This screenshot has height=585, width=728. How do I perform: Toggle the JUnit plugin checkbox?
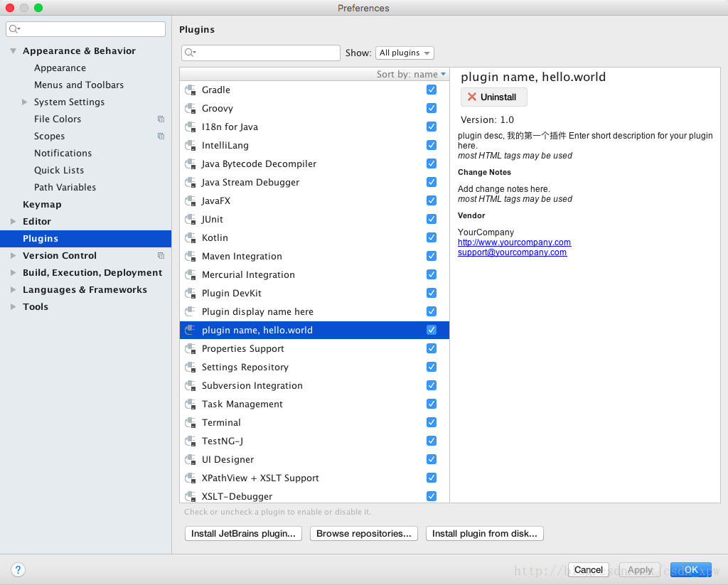click(x=432, y=219)
